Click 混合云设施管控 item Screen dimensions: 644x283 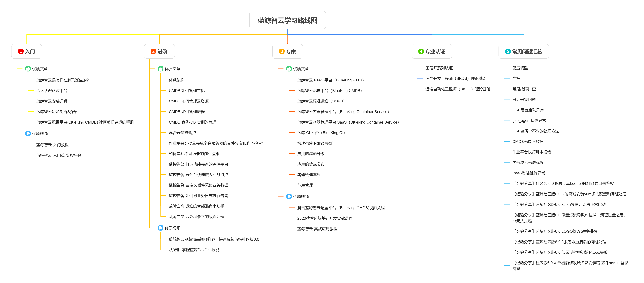point(182,133)
